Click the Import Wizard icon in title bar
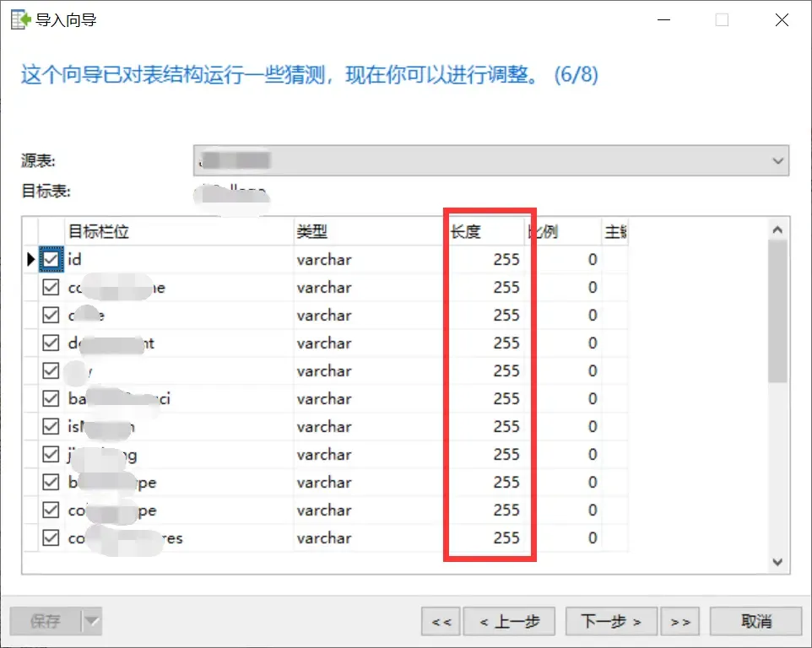The height and width of the screenshot is (648, 812). point(19,19)
